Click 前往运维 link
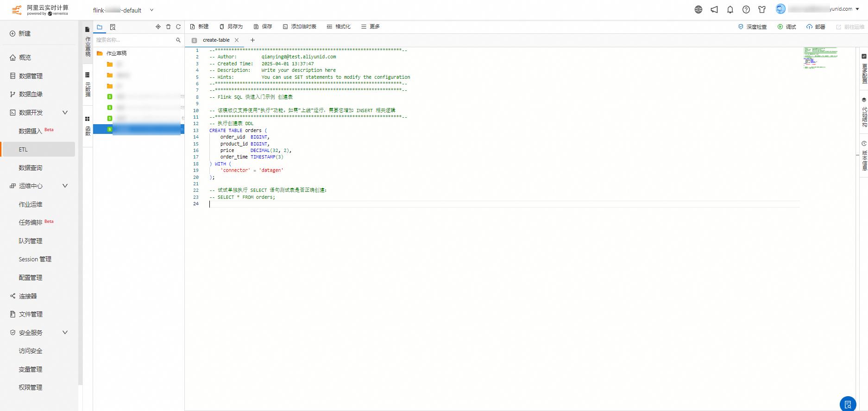 click(850, 27)
